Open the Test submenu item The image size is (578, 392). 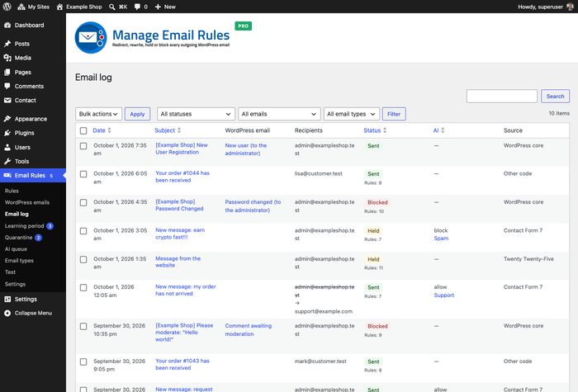(10, 272)
